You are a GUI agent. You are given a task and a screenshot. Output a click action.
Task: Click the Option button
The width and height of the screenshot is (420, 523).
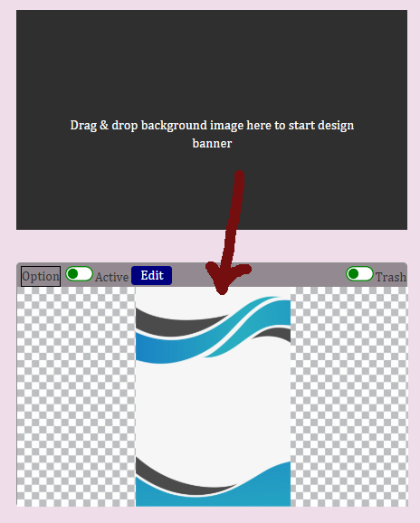[x=41, y=276]
